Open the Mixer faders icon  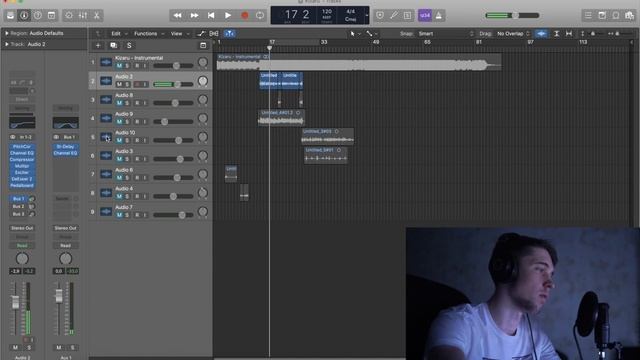click(x=83, y=16)
